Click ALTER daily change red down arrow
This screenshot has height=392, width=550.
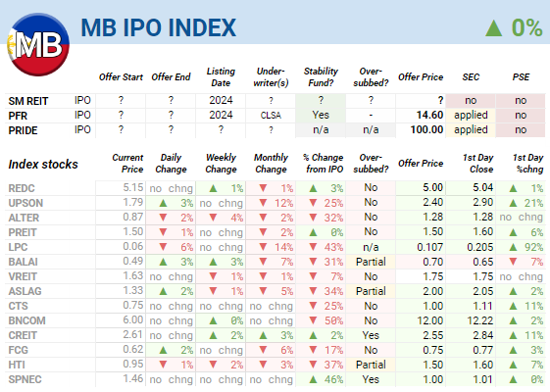[x=163, y=219]
